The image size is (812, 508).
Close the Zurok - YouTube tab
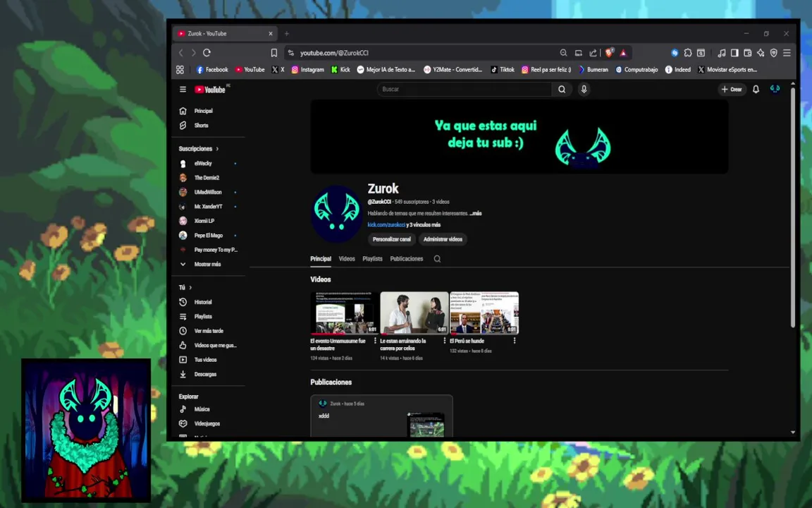click(271, 34)
